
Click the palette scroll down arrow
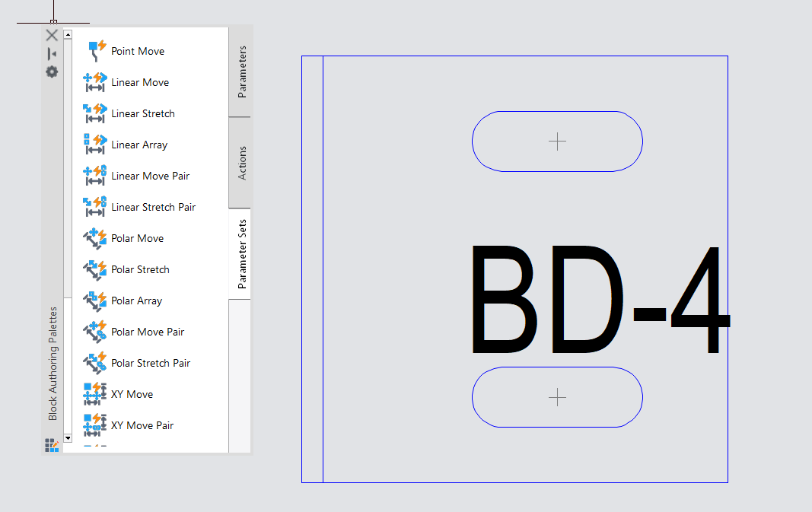coord(68,438)
